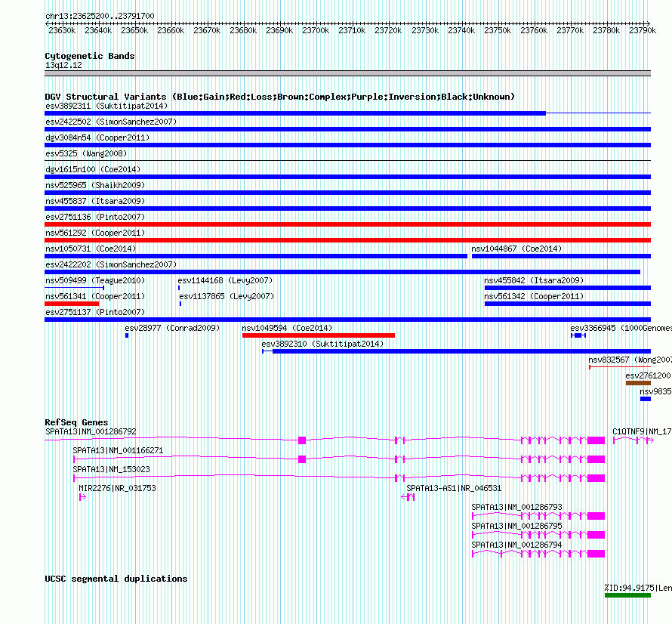This screenshot has height=624, width=672.
Task: Open nsv1044867 (Coe2014) variant
Action: [562, 256]
